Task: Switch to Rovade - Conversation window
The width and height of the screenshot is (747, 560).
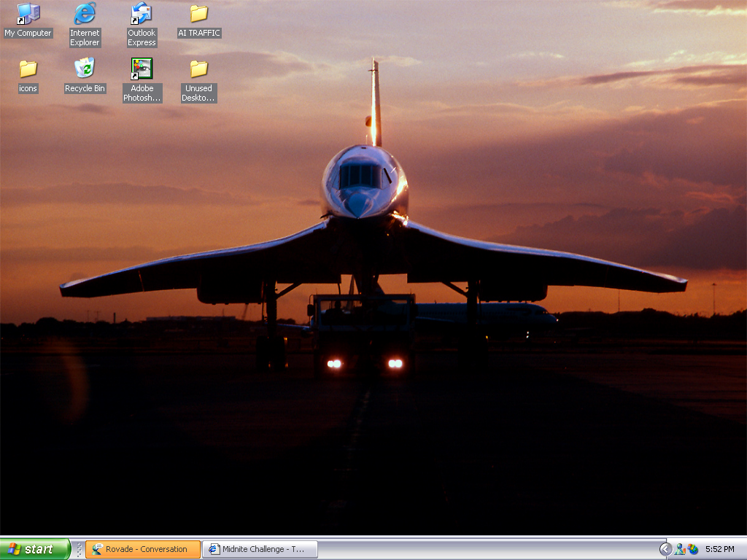Action: [143, 549]
